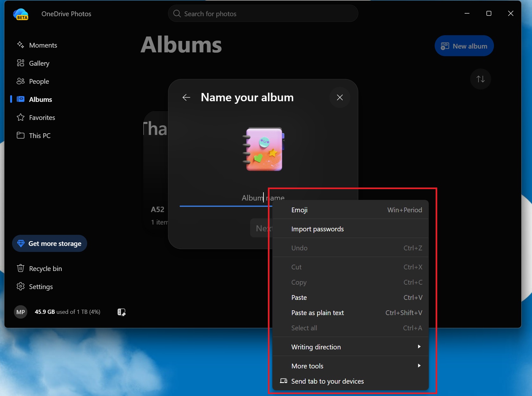The width and height of the screenshot is (532, 396).
Task: Click the Settings gear icon
Action: pos(21,286)
